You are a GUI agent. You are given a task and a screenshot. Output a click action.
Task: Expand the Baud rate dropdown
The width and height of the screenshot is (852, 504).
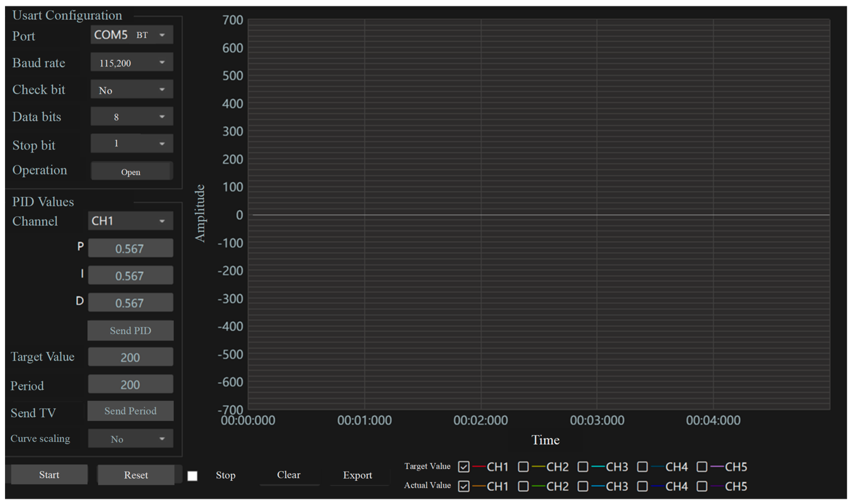click(x=132, y=62)
